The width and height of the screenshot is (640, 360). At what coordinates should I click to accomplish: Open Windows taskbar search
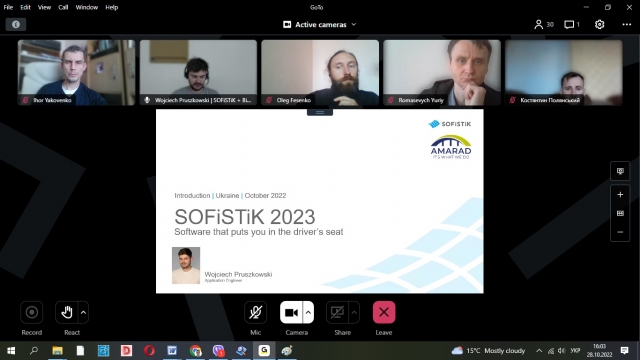click(x=34, y=351)
